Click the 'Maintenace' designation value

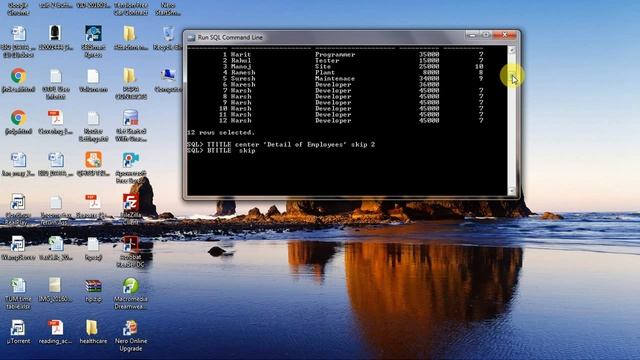335,78
